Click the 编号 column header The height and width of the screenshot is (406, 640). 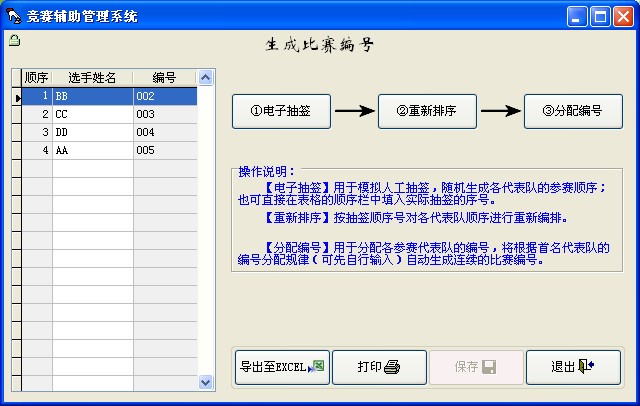pyautogui.click(x=165, y=78)
